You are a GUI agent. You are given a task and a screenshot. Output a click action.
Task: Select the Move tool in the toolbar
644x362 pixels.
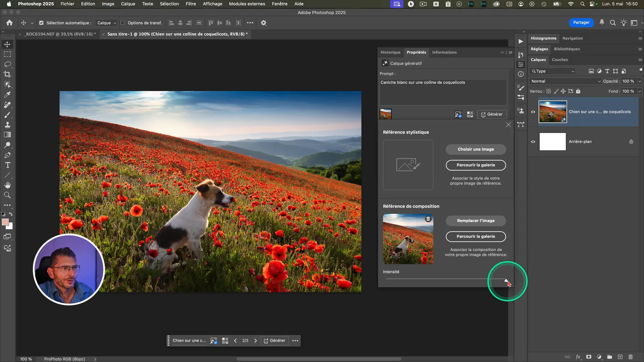(x=7, y=44)
